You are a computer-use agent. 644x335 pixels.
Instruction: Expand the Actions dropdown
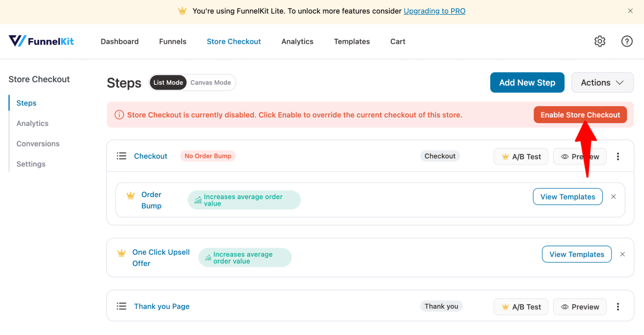(x=602, y=83)
